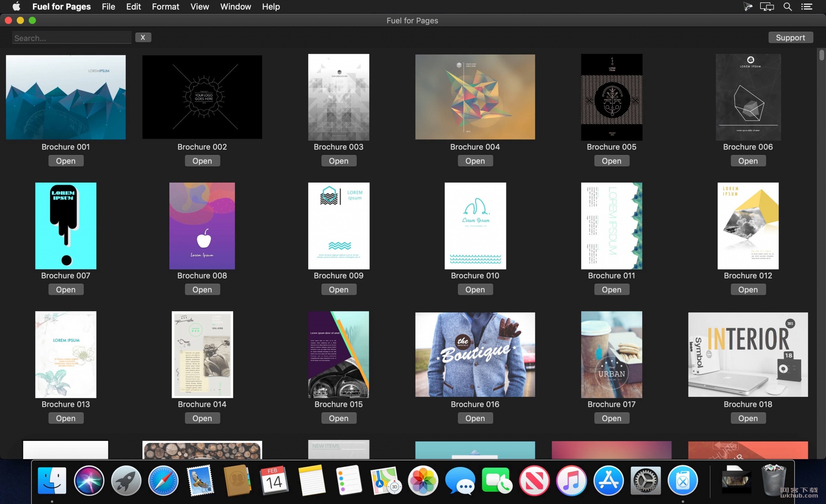Screen dimensions: 826x504
Task: Open FaceTime app in the dock
Action: click(x=497, y=480)
